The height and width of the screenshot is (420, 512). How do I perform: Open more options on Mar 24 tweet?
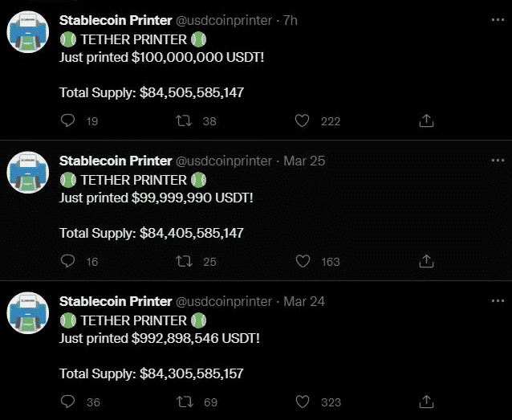498,301
